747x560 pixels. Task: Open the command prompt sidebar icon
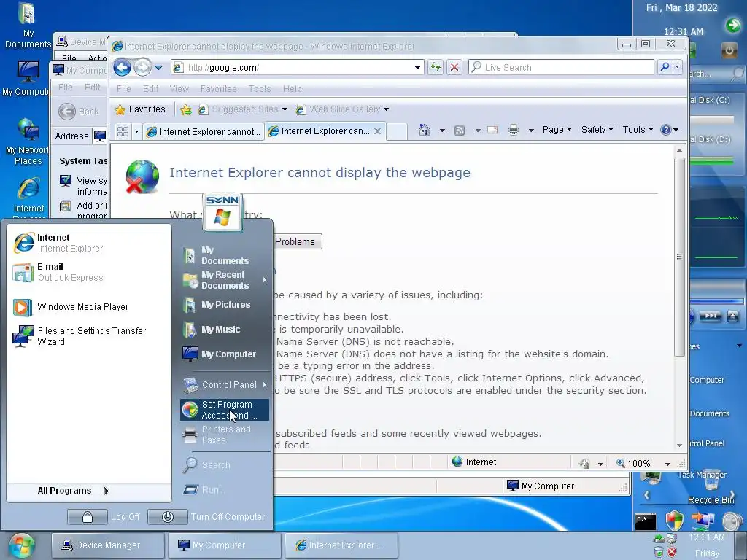click(x=646, y=521)
